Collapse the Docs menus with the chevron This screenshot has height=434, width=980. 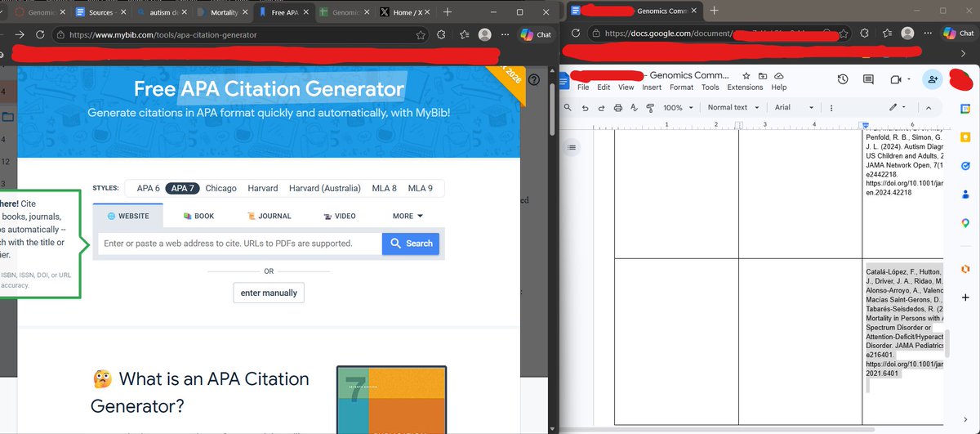[x=929, y=107]
